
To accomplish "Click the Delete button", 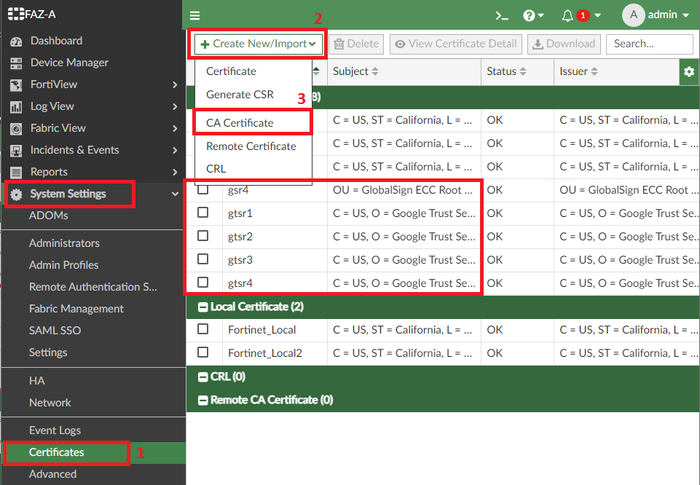I will (x=357, y=44).
